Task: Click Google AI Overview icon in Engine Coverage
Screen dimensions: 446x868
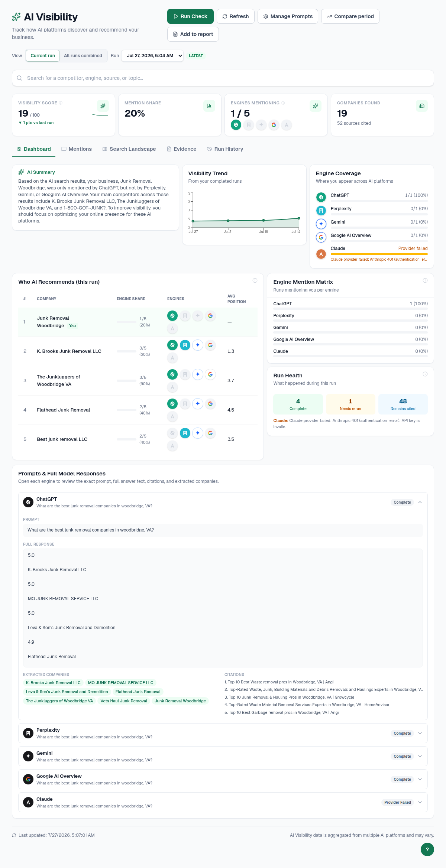Action: [x=321, y=237]
